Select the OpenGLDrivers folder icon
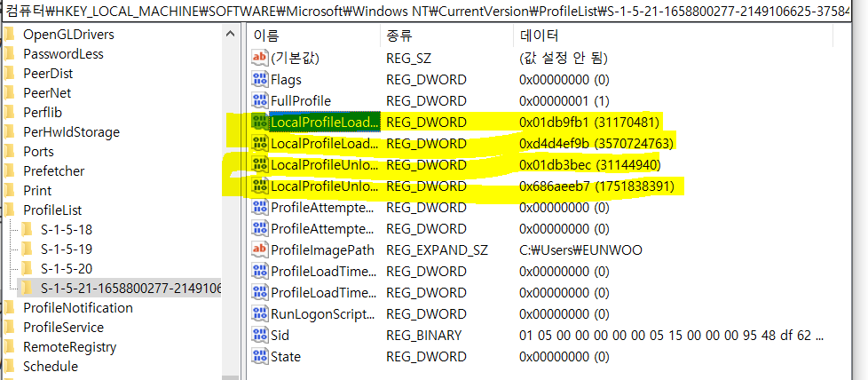Viewport: 868px width, 380px height. pyautogui.click(x=10, y=35)
